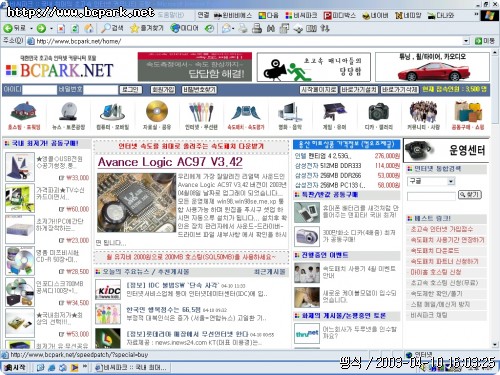Click the 원비비에스 links bar shortcut
The image size is (500, 375).
tap(233, 15)
